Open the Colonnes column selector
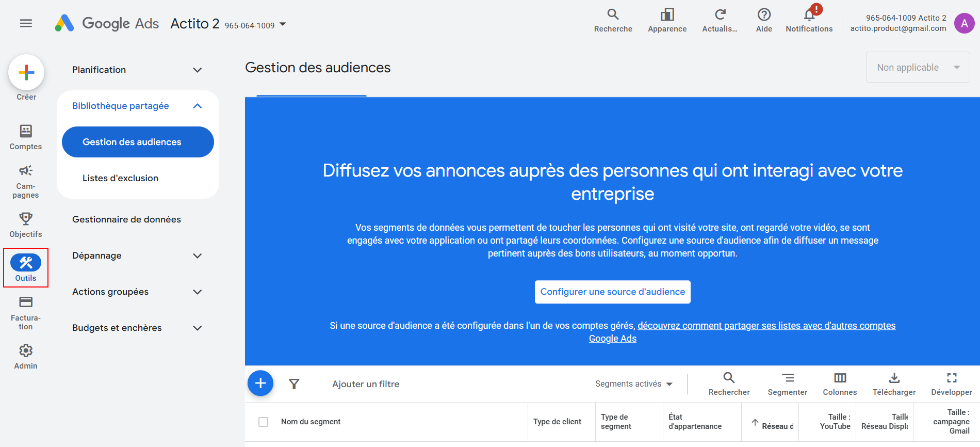The height and width of the screenshot is (447, 980). point(840,378)
